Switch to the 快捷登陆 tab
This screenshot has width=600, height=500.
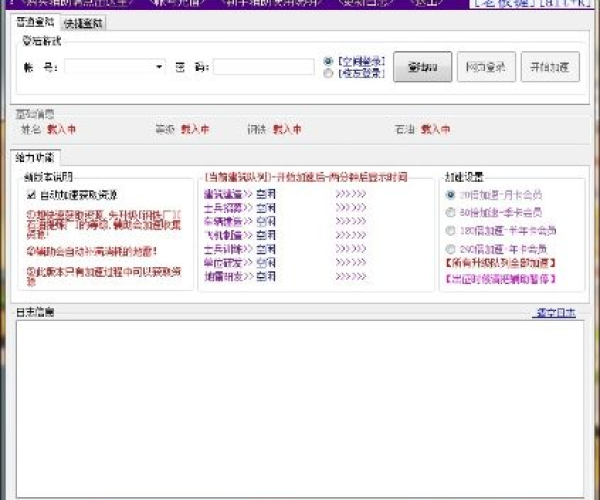(x=83, y=24)
